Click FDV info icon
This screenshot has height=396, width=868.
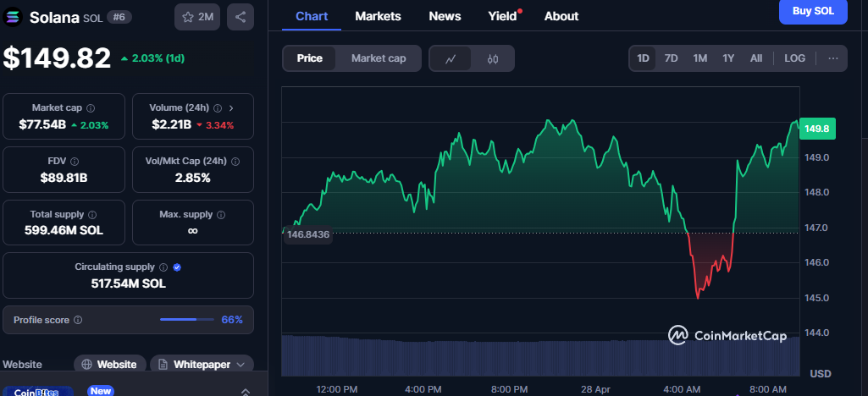point(75,162)
